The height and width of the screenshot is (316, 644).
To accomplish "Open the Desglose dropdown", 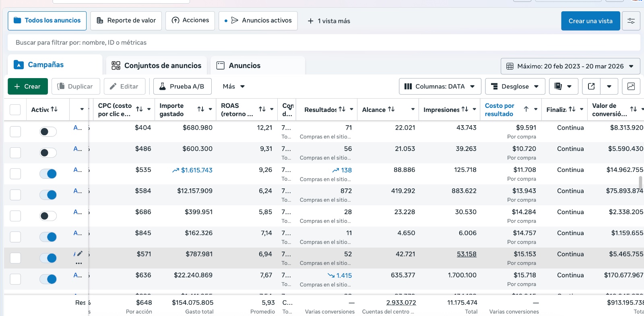I will tap(515, 87).
